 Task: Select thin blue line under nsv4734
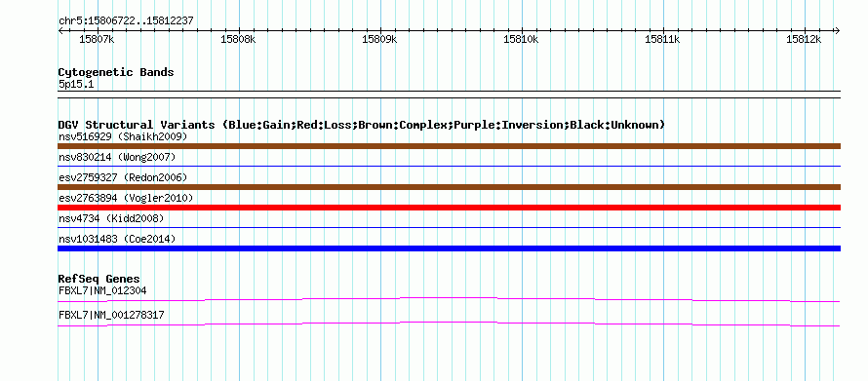(449, 227)
